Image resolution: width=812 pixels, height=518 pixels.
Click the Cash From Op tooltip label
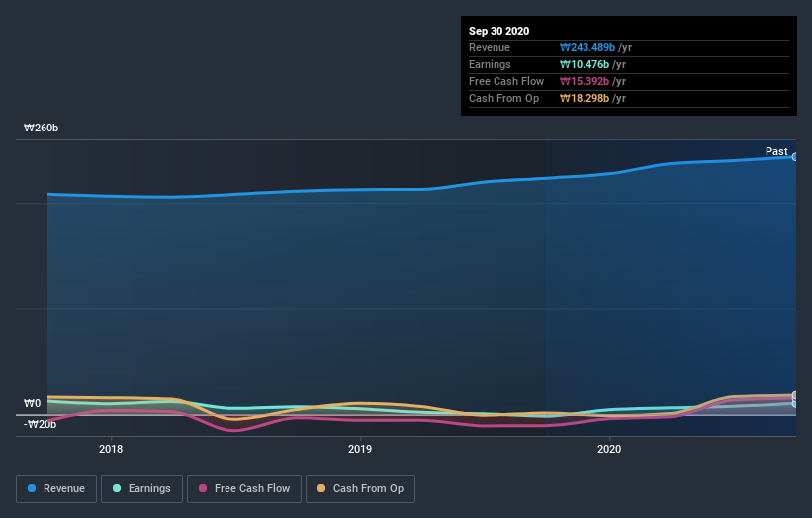pyautogui.click(x=503, y=98)
